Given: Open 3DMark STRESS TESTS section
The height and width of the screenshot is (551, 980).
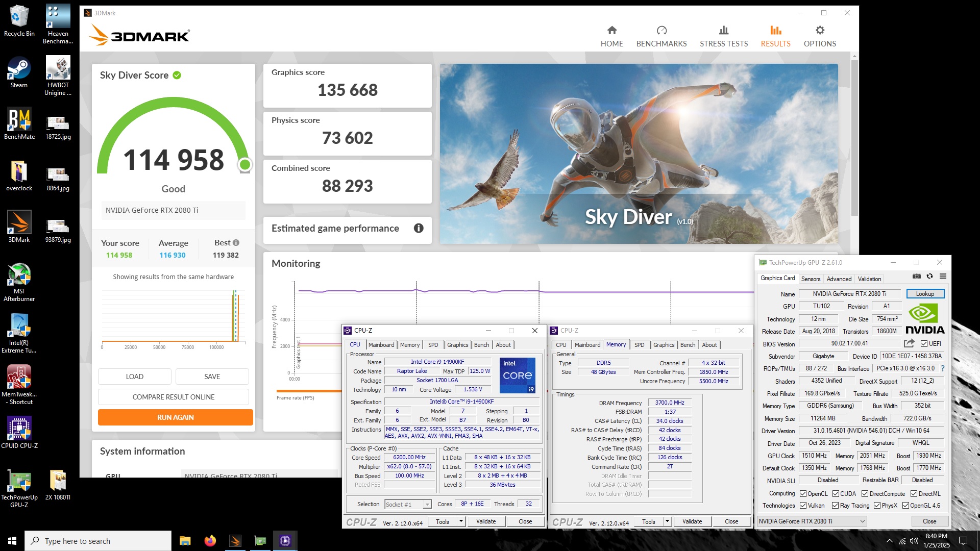Looking at the screenshot, I should [x=724, y=36].
